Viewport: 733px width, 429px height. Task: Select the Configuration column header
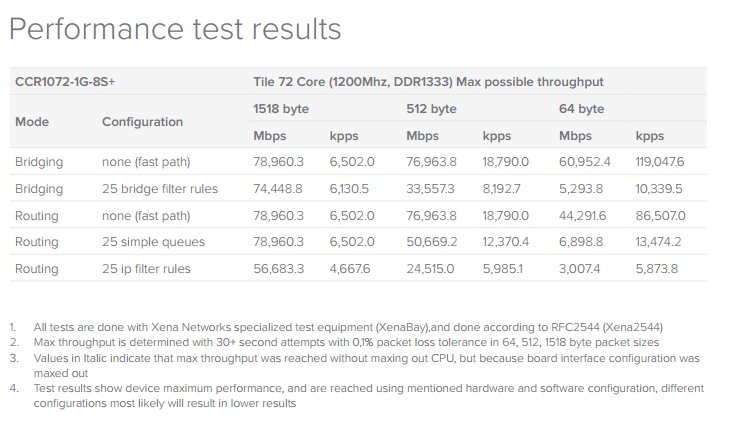click(x=143, y=122)
